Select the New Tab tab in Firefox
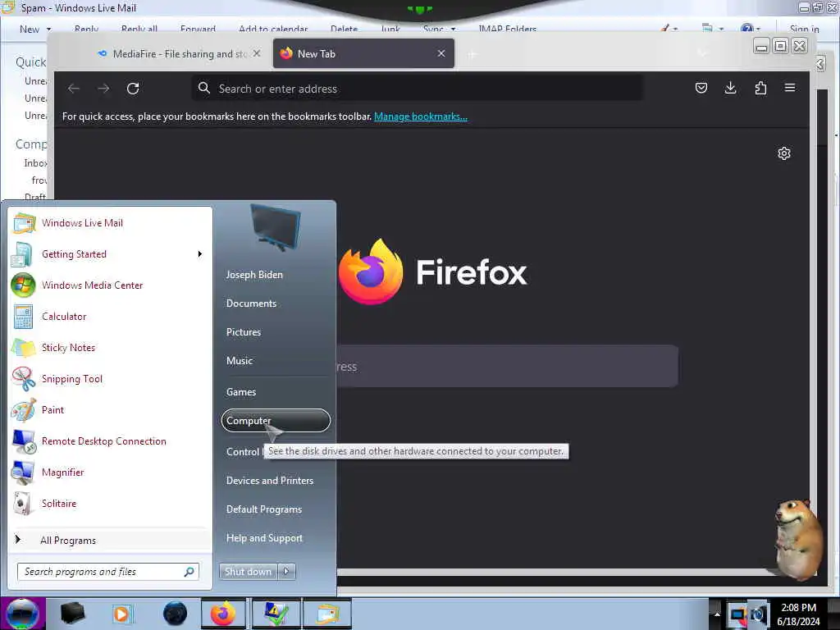840x630 pixels. 363,53
